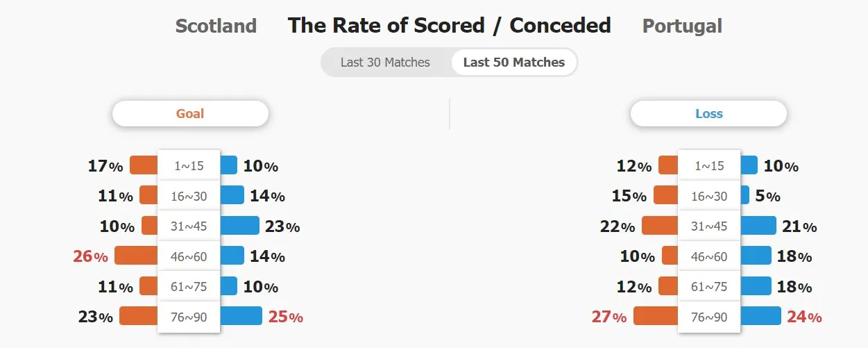Image resolution: width=868 pixels, height=348 pixels.
Task: Click the Goal pill button
Action: point(190,114)
